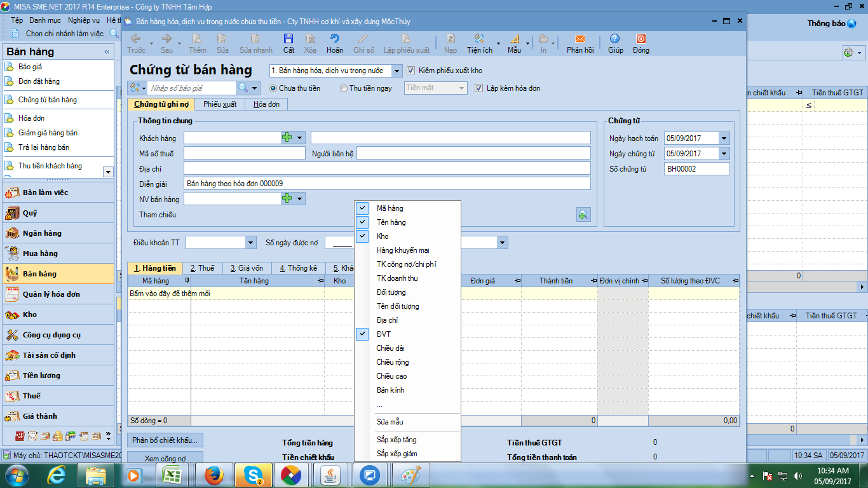Switch to the Hóa đơn tab
868x488 pixels.
pyautogui.click(x=266, y=104)
